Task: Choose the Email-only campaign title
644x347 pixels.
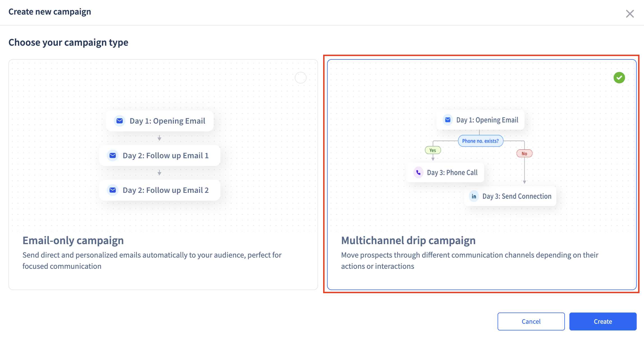Action: (x=73, y=240)
